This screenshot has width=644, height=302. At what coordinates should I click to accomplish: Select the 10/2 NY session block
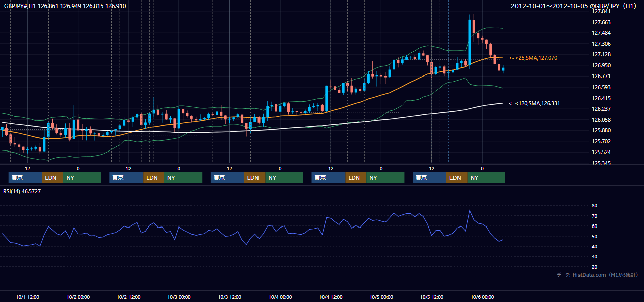pyautogui.click(x=183, y=178)
